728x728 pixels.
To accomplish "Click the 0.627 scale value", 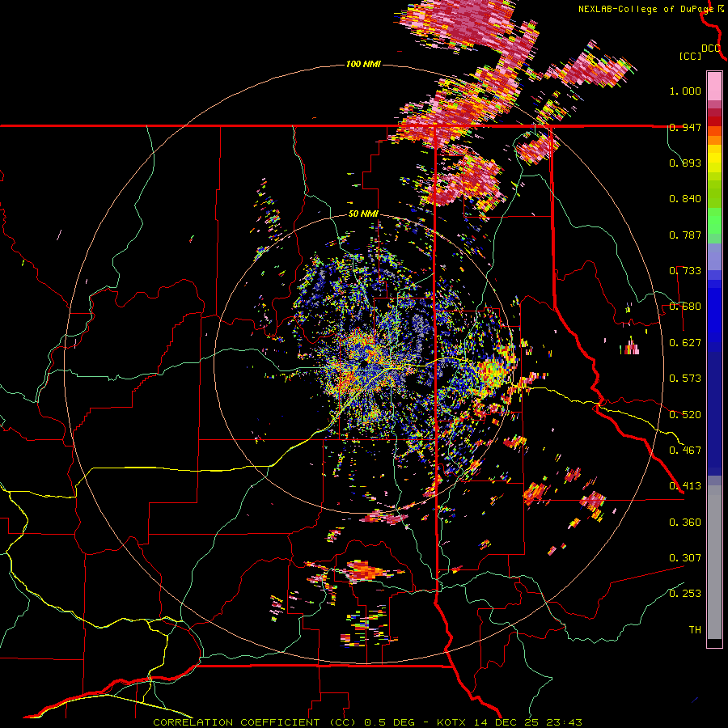I will pos(685,343).
